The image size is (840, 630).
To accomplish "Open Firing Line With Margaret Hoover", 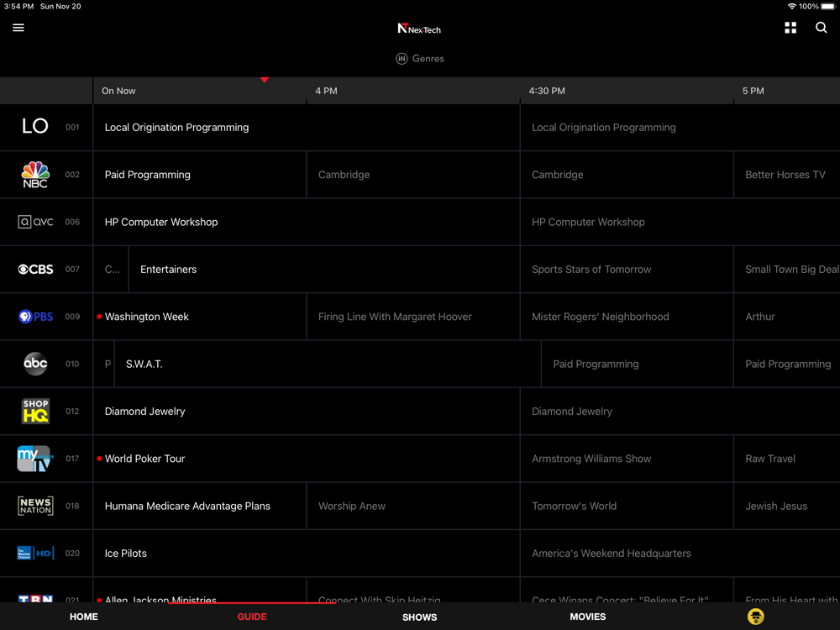I will [413, 317].
